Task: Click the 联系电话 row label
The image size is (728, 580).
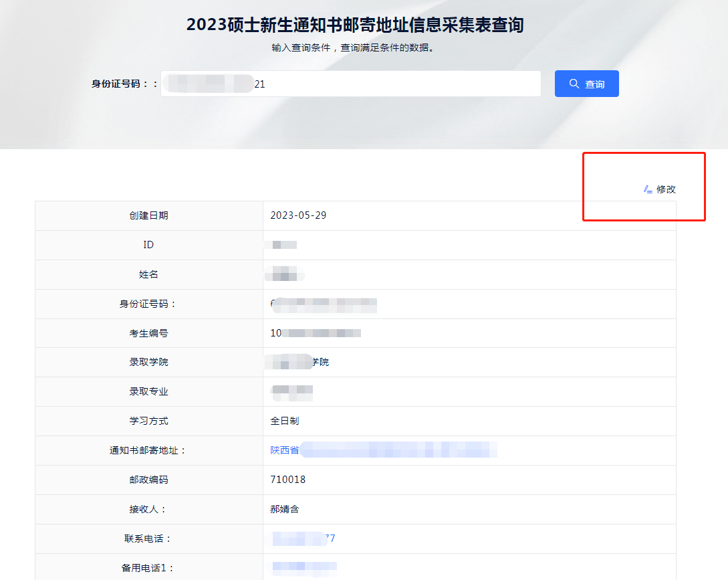Action: click(148, 538)
